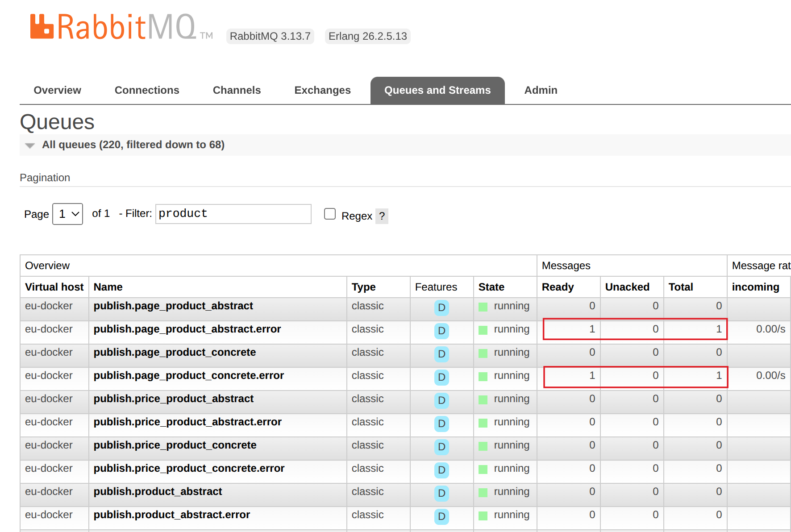Viewport: 791px width, 532px height.
Task: Click the Filter input containing product
Action: [x=233, y=214]
